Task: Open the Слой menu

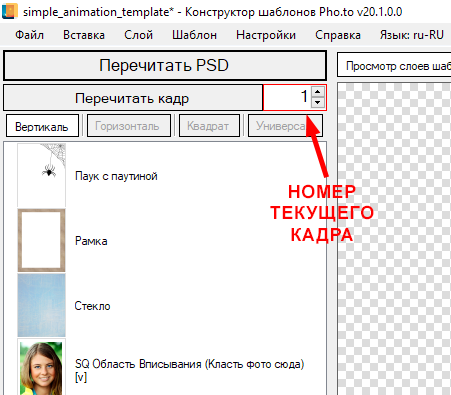Action: click(x=138, y=35)
